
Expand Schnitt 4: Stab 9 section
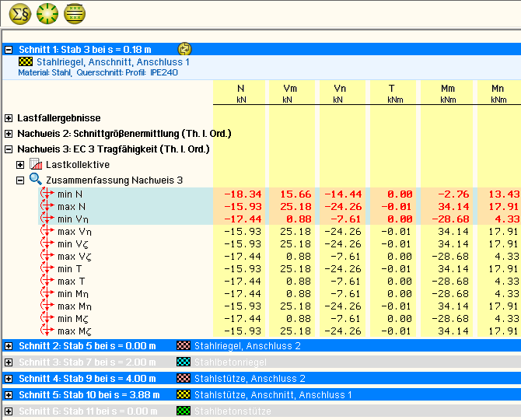pos(9,379)
